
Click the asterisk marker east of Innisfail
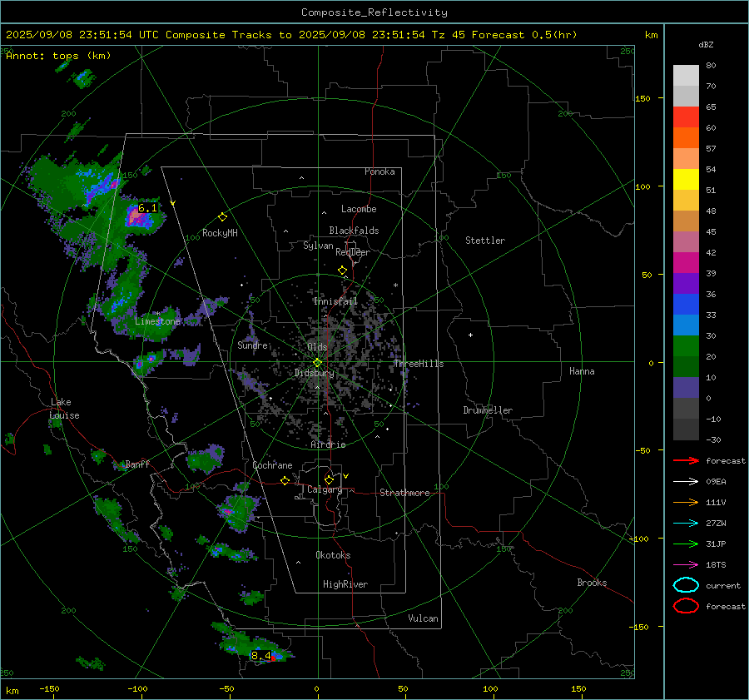[x=395, y=285]
